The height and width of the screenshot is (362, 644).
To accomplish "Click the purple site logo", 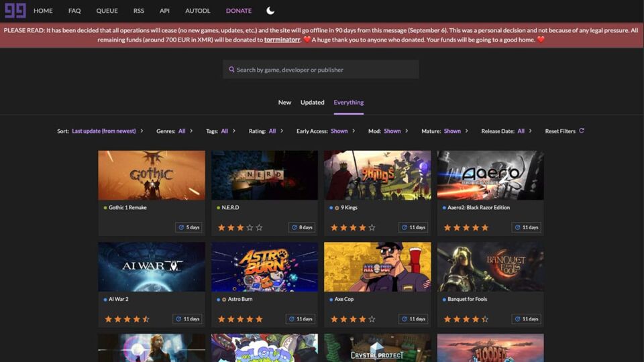I will click(15, 10).
